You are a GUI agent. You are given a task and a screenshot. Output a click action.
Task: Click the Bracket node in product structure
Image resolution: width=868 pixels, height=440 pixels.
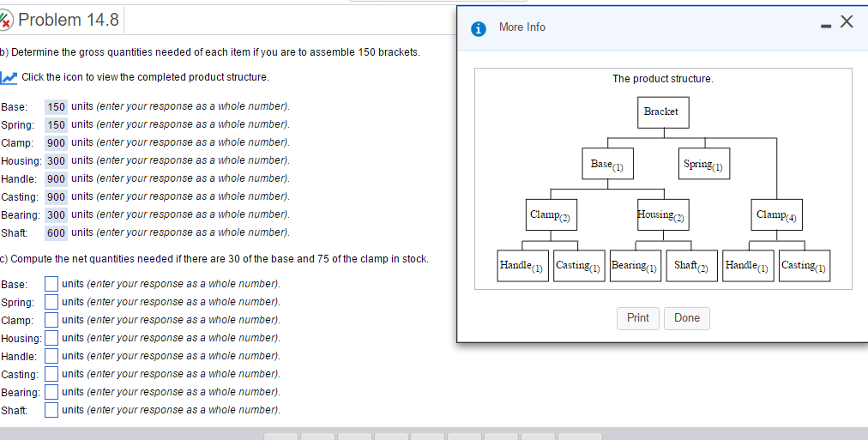click(x=663, y=112)
